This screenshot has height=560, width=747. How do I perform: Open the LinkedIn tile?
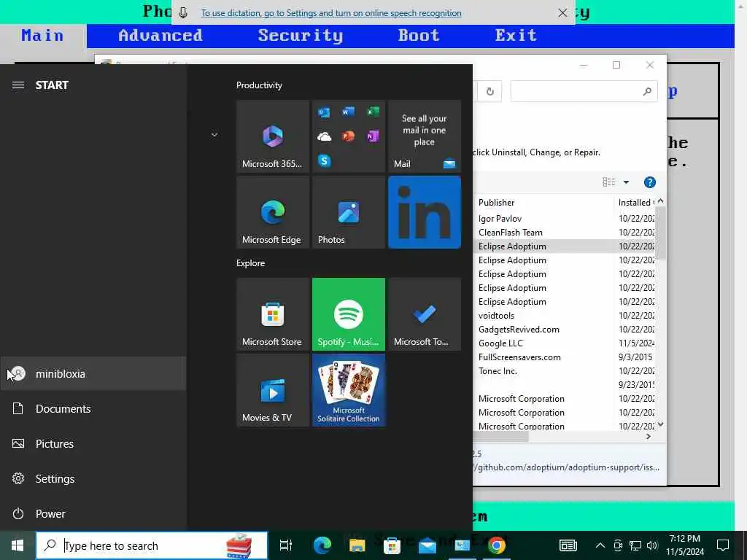click(x=425, y=212)
